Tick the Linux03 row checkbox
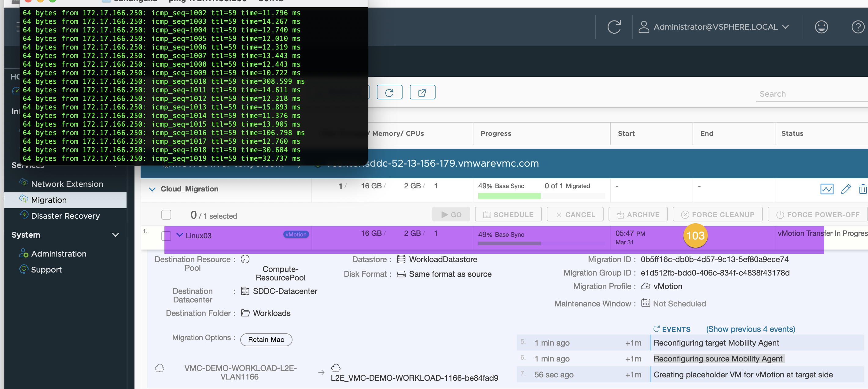This screenshot has width=868, height=389. click(x=166, y=235)
